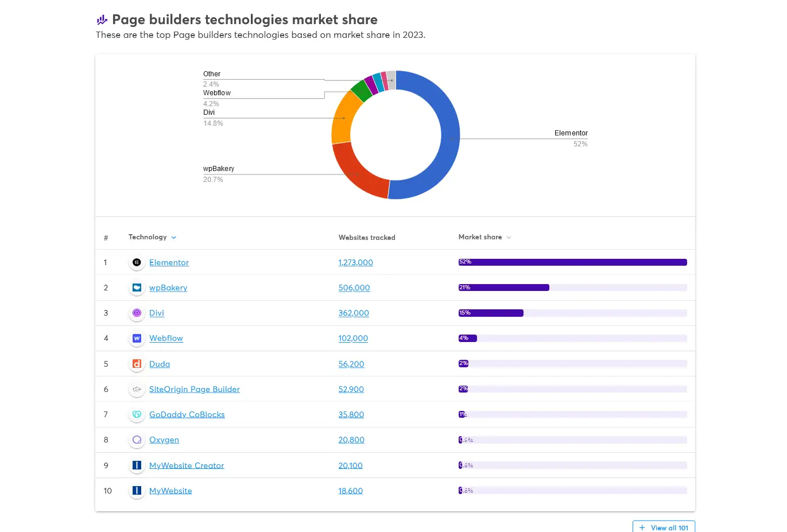Click the Elementor logo icon
Image resolution: width=787 pixels, height=532 pixels.
(x=137, y=262)
